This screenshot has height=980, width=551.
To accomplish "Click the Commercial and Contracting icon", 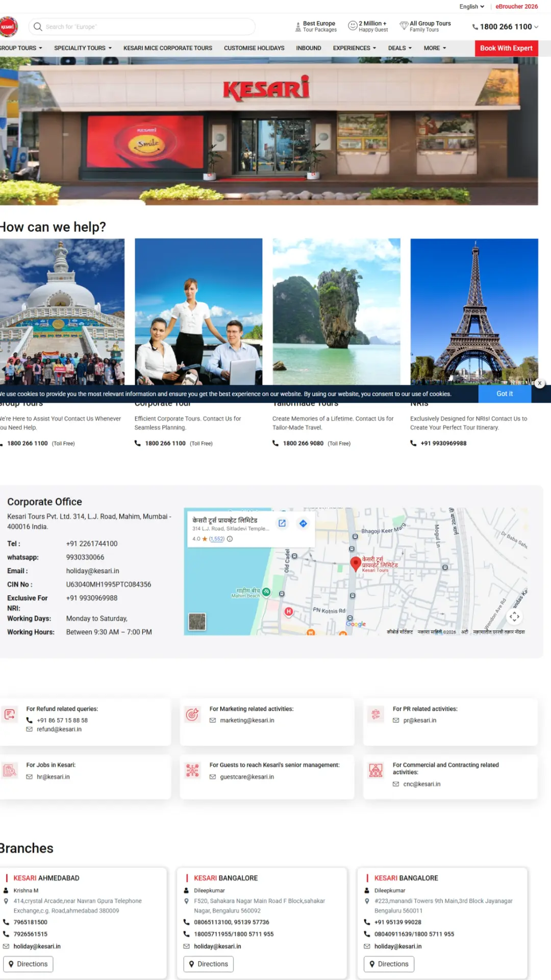I will pos(375,770).
